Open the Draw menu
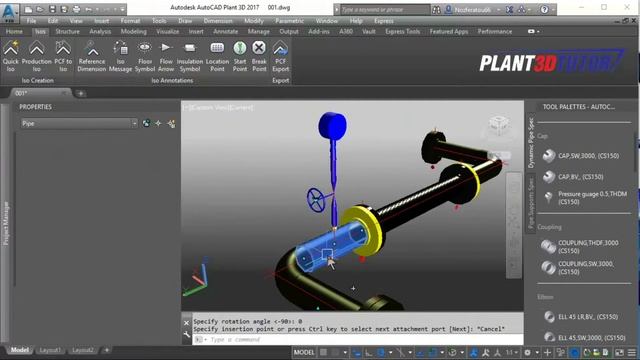640x360 pixels. (x=185, y=21)
